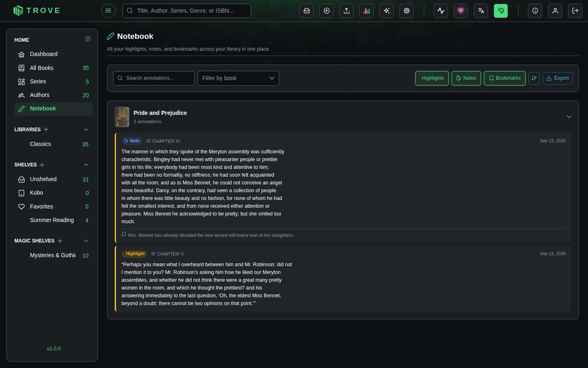Add a new magic shelf with plus icon
588x368 pixels.
click(60, 241)
